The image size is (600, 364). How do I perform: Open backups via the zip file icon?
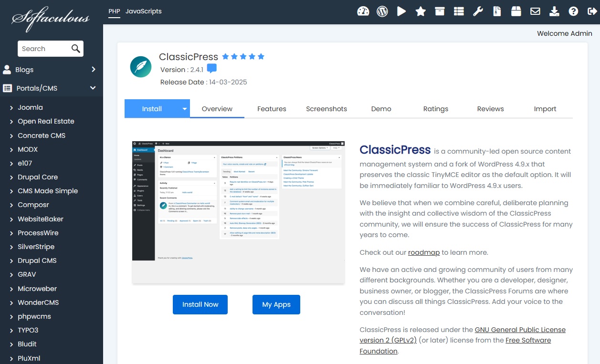497,11
